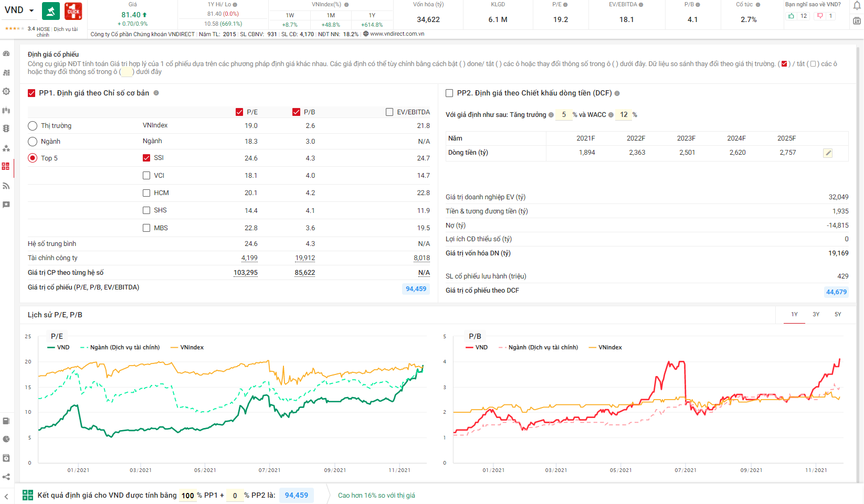Check the MBS peer checkbox

pos(146,228)
